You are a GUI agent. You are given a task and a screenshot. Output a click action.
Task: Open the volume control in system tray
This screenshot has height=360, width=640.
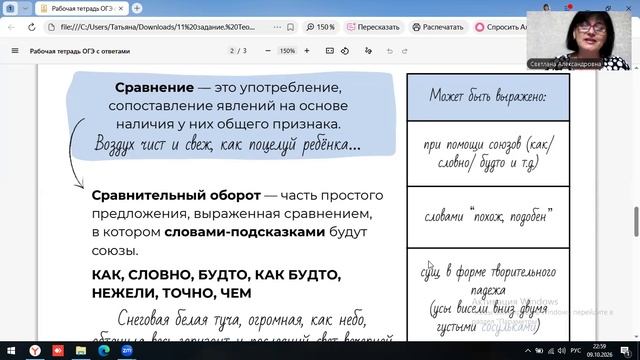562,351
